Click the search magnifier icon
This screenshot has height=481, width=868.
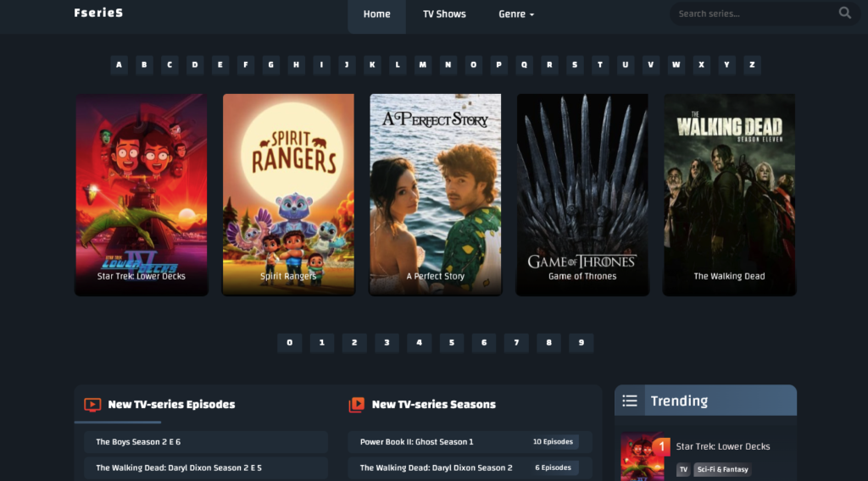pyautogui.click(x=844, y=14)
